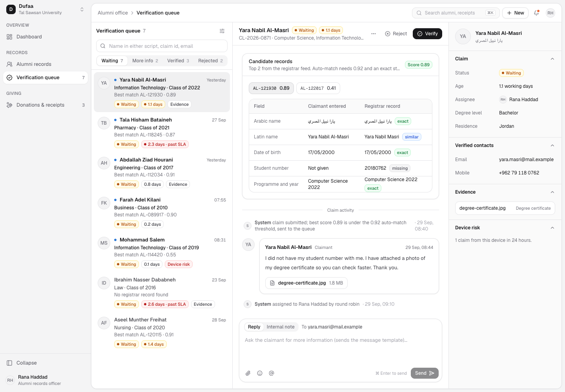
Task: Collapse the Evidence section
Action: 552,192
